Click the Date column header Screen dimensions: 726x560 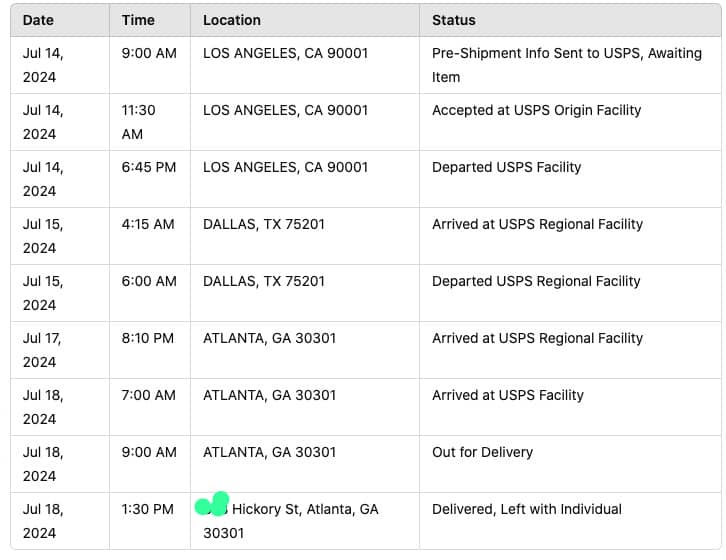point(38,20)
